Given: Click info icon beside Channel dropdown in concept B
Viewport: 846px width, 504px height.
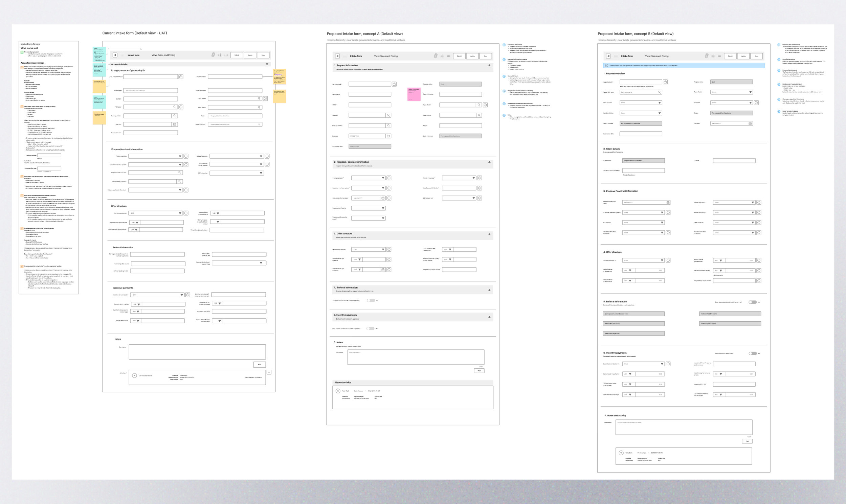Looking at the screenshot, I should 756,102.
